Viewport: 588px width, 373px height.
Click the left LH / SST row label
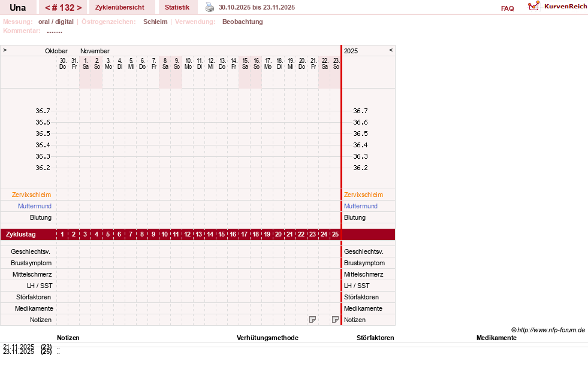pos(40,286)
